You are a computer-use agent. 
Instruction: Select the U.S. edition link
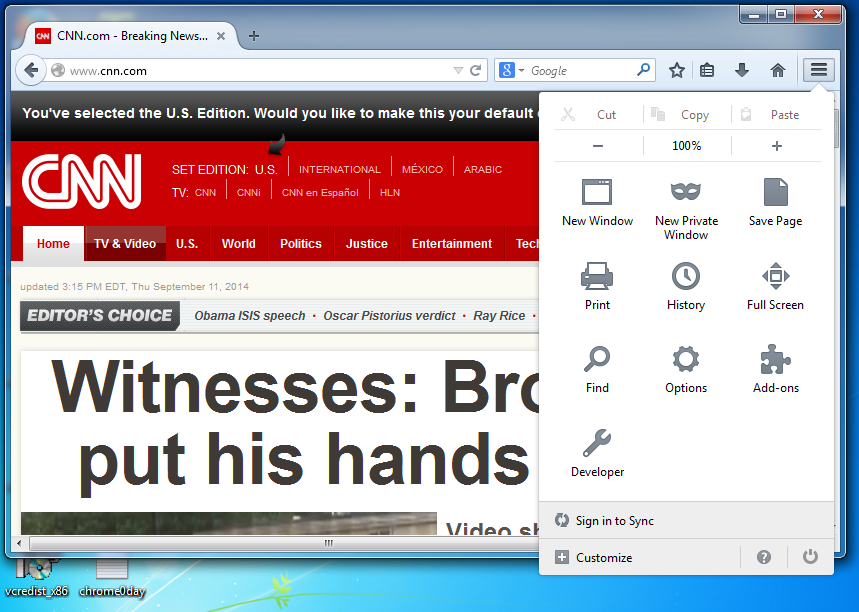266,169
